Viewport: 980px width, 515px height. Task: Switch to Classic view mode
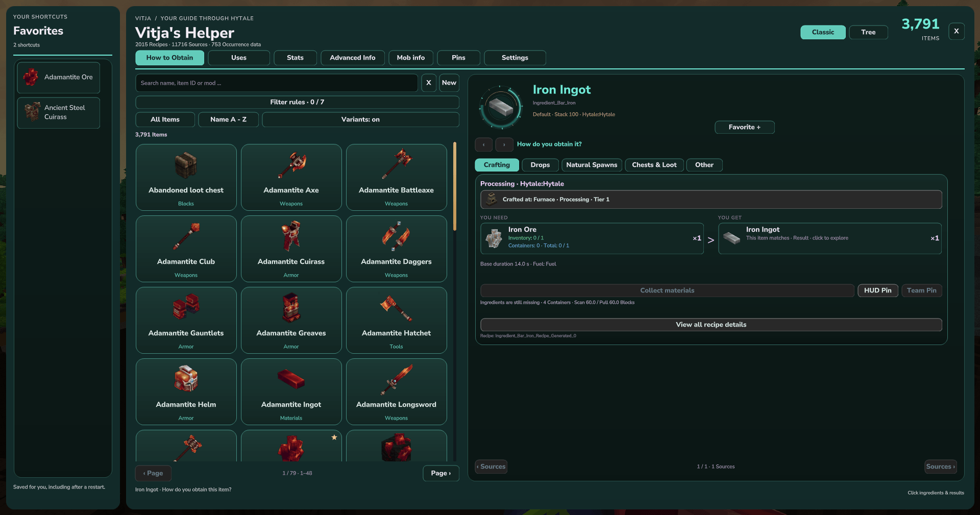pyautogui.click(x=823, y=32)
